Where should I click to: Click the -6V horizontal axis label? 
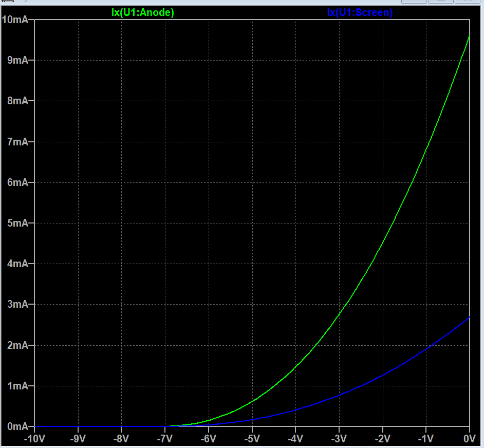209,439
